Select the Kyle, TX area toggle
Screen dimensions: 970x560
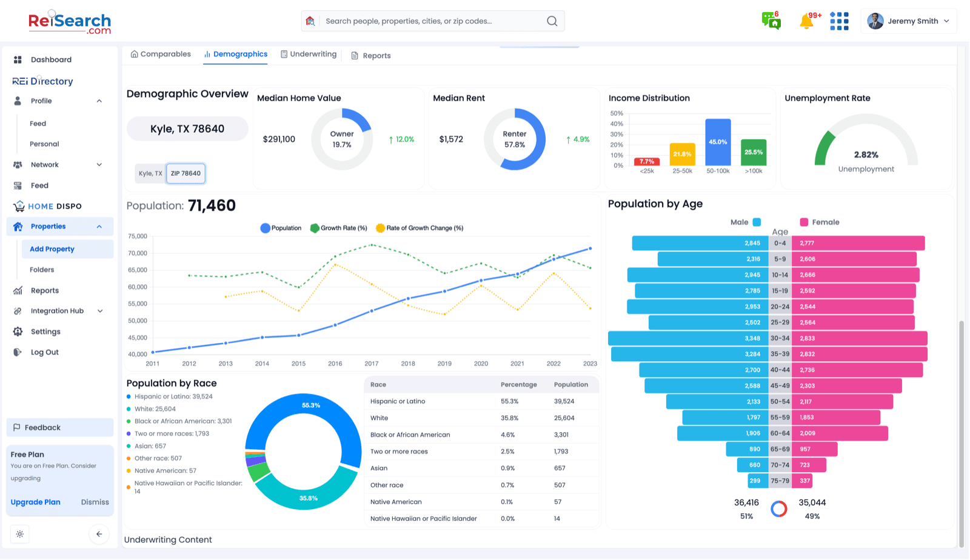150,173
